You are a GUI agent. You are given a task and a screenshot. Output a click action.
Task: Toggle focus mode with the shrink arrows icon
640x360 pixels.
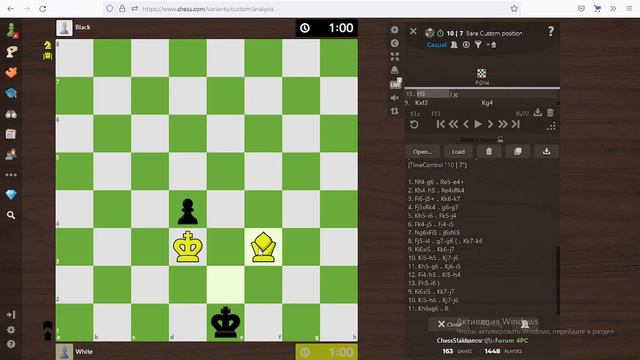[394, 56]
